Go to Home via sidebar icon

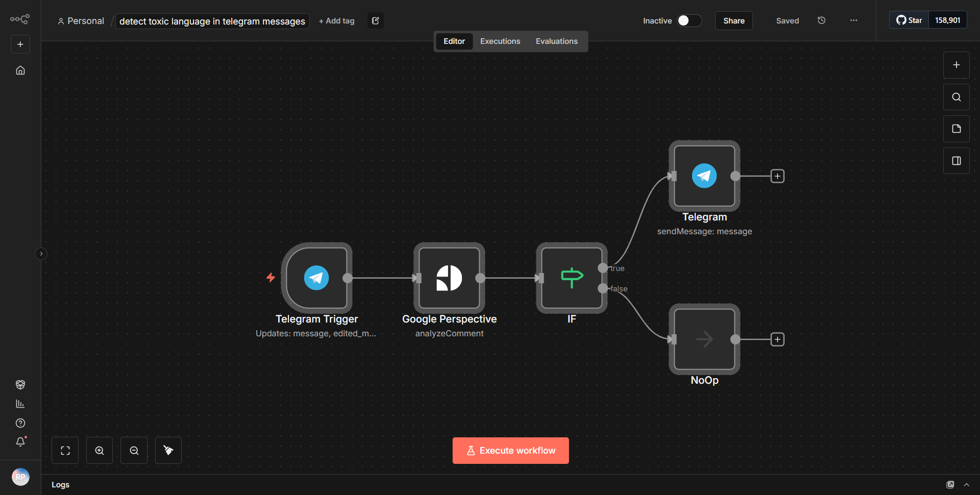point(20,70)
